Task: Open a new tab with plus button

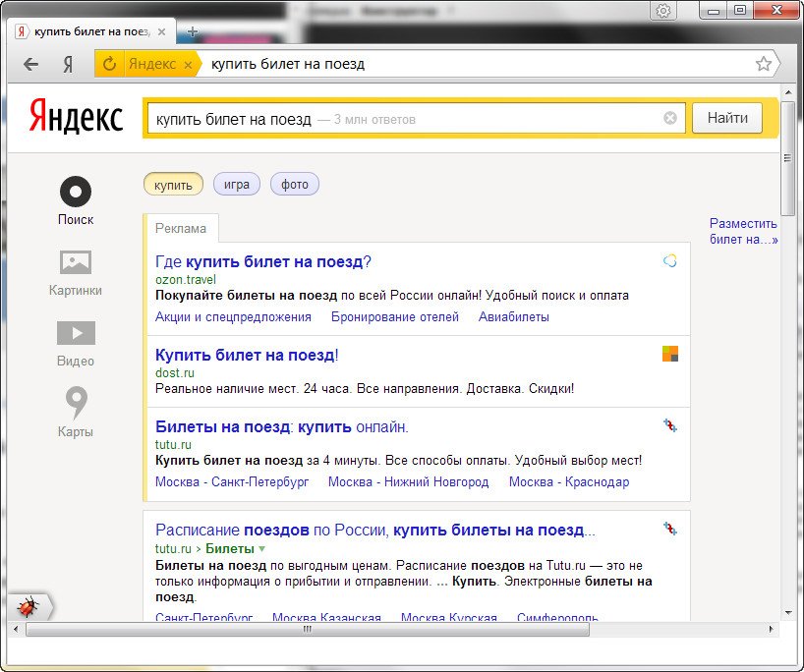Action: (193, 30)
